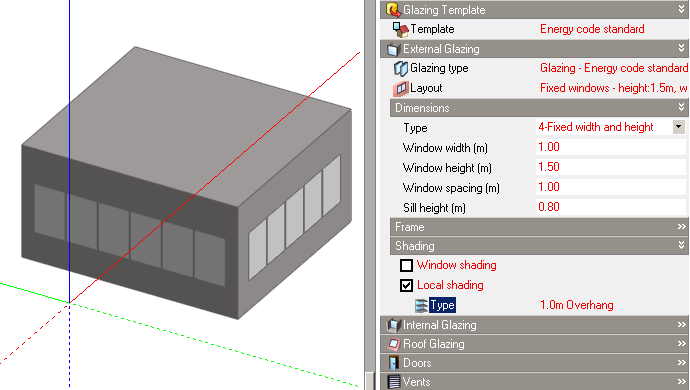Click the Glazing type pane icon
This screenshot has height=390, width=690.
(400, 69)
